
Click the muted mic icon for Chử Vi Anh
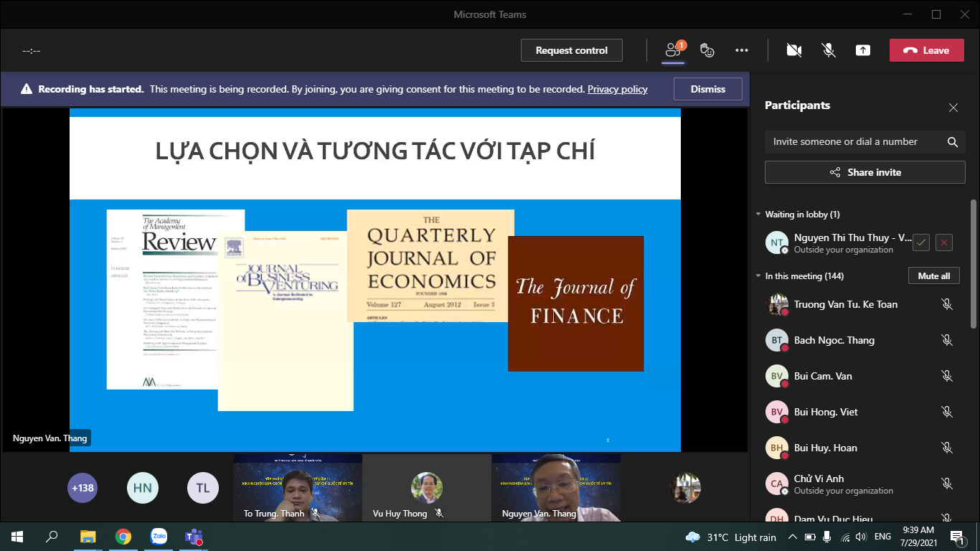[x=947, y=484]
